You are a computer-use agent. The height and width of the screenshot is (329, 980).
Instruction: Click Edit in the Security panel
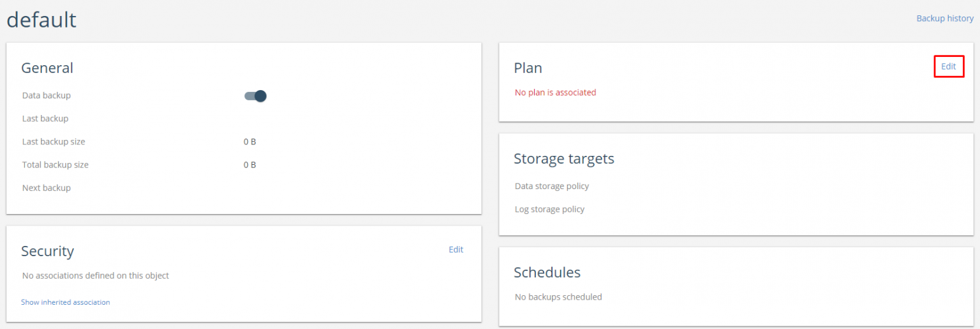(456, 250)
